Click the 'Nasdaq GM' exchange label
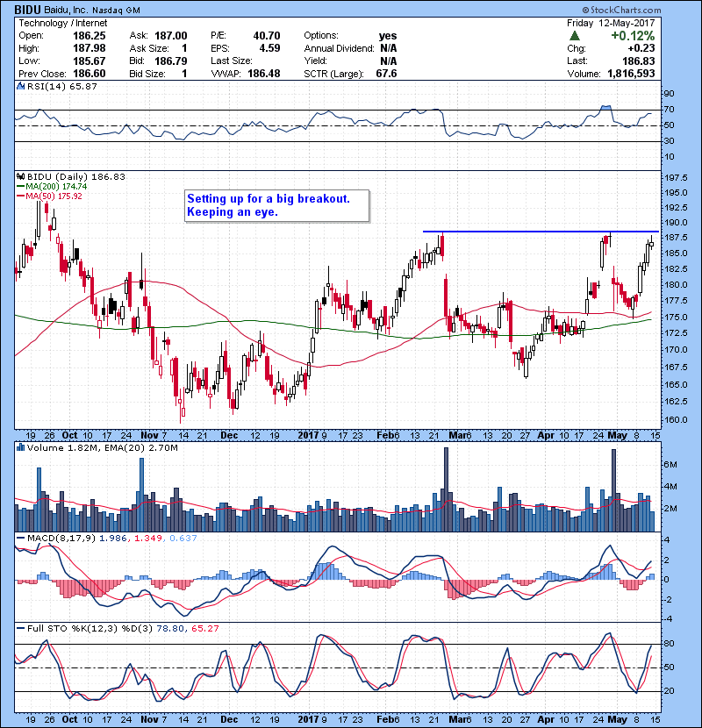This screenshot has width=702, height=728. click(x=116, y=11)
